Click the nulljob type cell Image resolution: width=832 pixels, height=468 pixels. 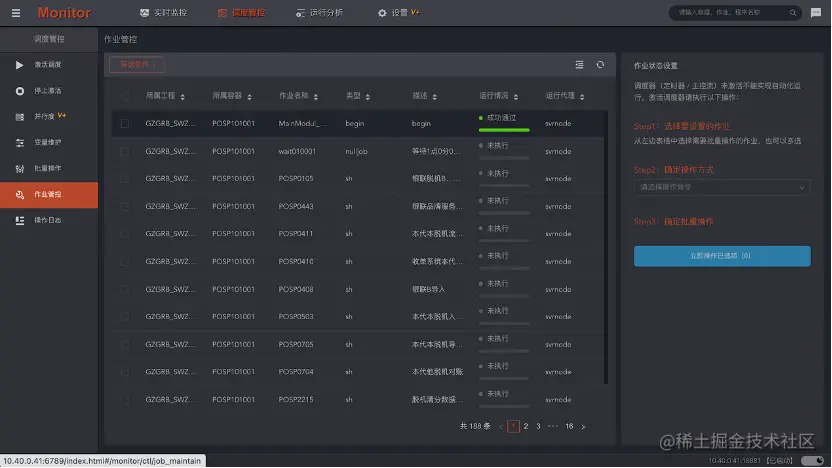[x=357, y=152]
